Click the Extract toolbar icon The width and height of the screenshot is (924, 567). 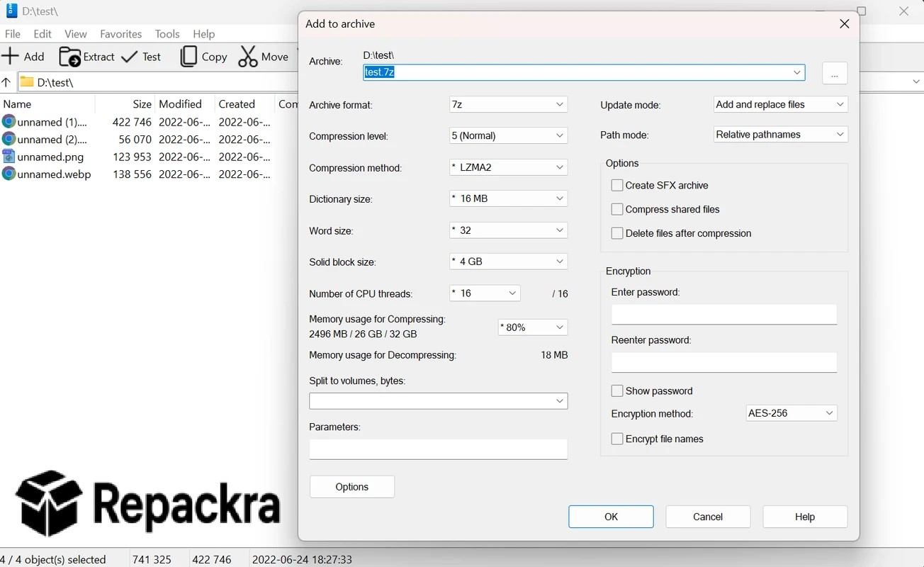tap(69, 57)
